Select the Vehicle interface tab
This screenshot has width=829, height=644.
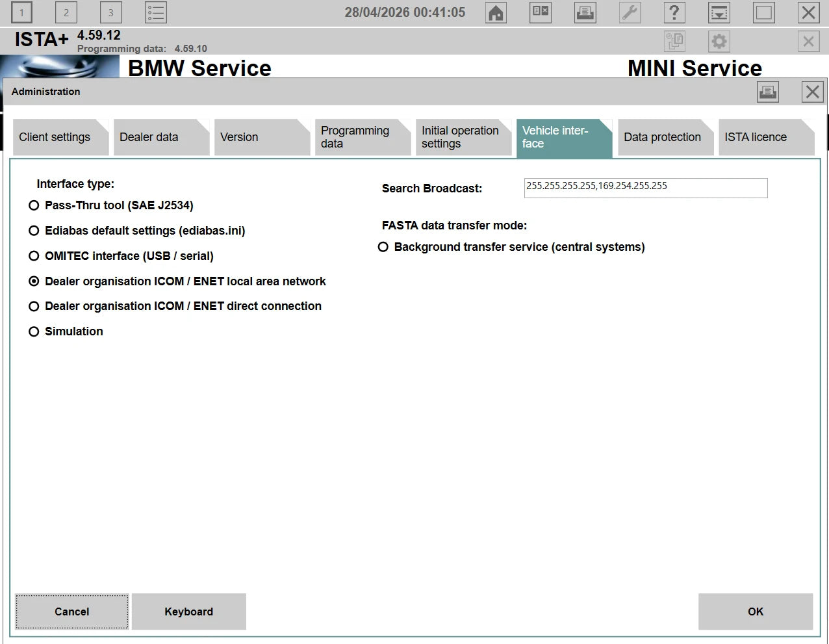tap(564, 137)
